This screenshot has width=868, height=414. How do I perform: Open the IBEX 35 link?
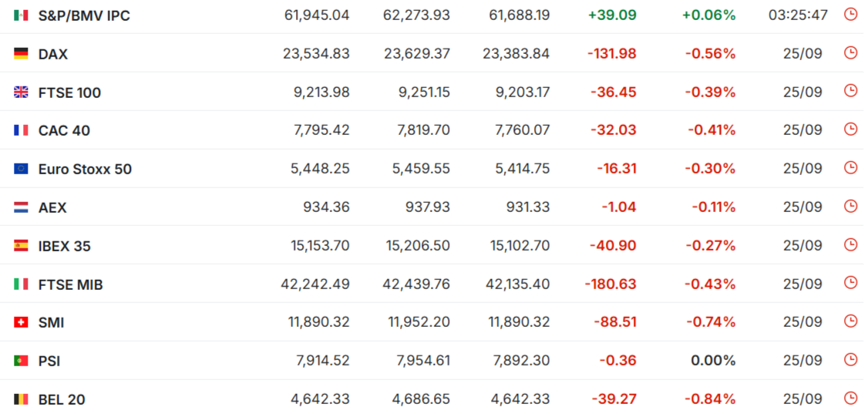click(x=64, y=246)
